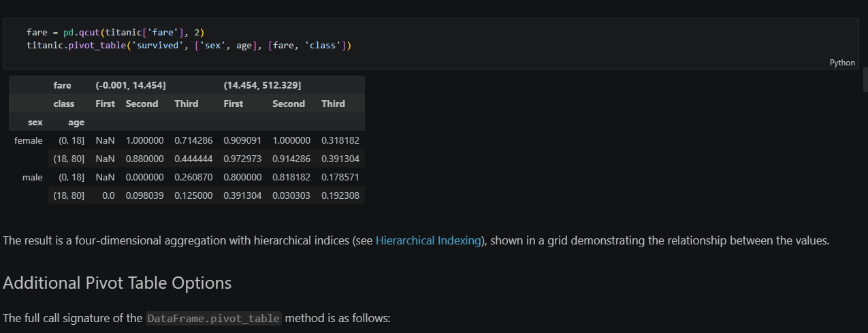Click the sex index header
The image size is (868, 333).
(35, 122)
